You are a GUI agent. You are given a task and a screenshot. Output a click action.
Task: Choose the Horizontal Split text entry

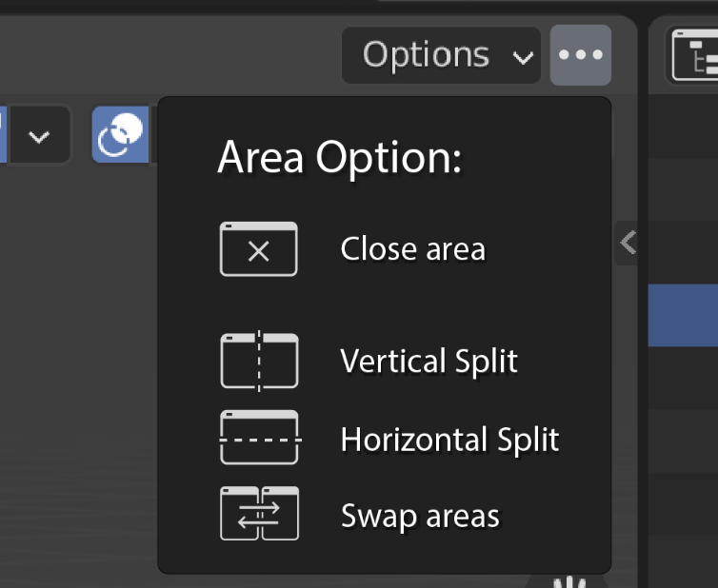click(449, 440)
